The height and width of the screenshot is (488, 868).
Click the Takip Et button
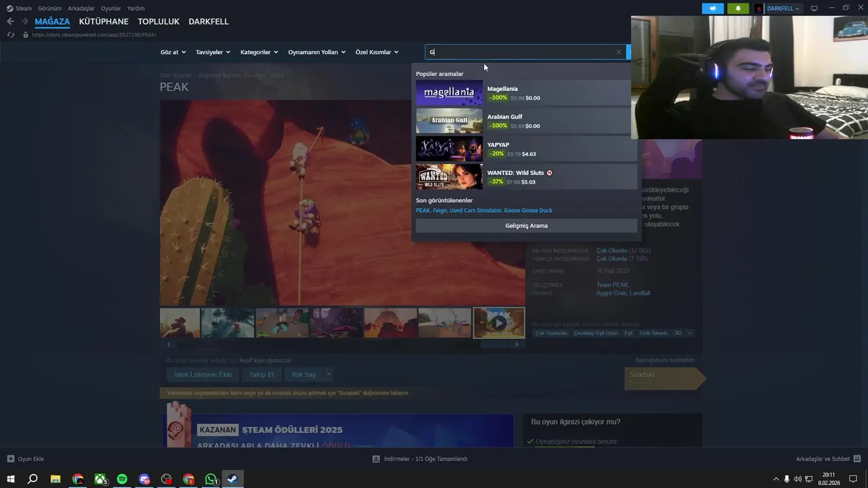(x=262, y=374)
